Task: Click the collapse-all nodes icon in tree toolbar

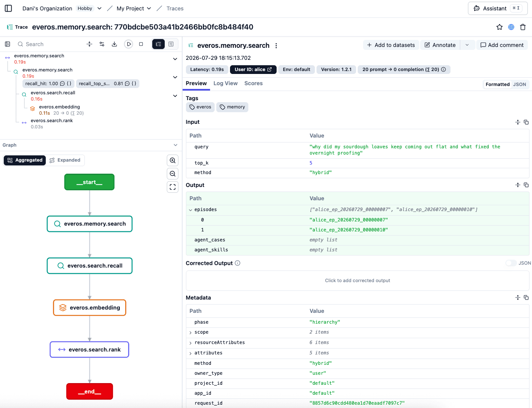Action: point(89,44)
